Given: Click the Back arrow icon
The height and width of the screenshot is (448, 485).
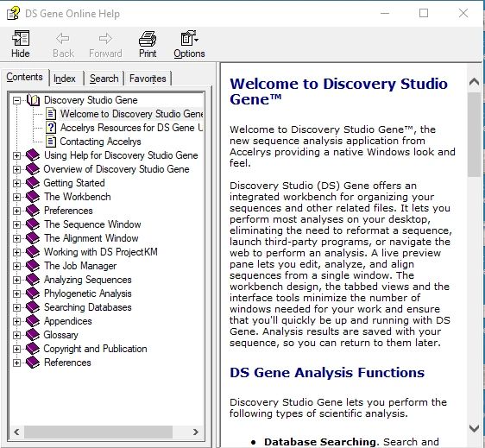Looking at the screenshot, I should point(63,39).
